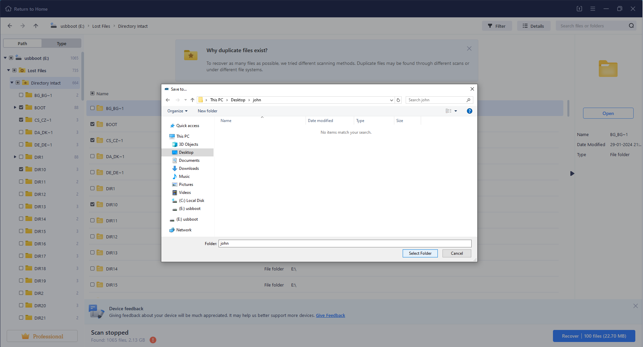Image resolution: width=644 pixels, height=347 pixels.
Task: Open the hamburger menu in title bar
Action: click(x=593, y=9)
